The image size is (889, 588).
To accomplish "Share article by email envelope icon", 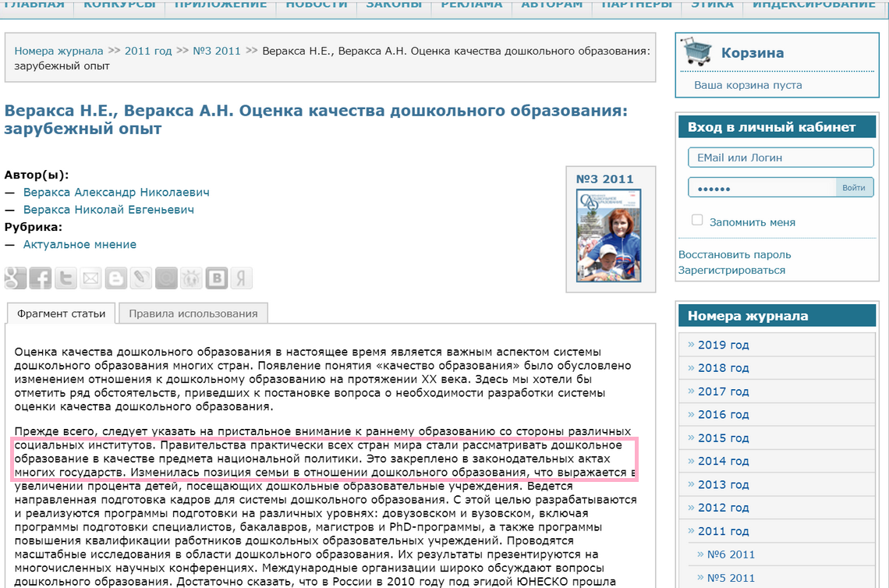I will (91, 278).
